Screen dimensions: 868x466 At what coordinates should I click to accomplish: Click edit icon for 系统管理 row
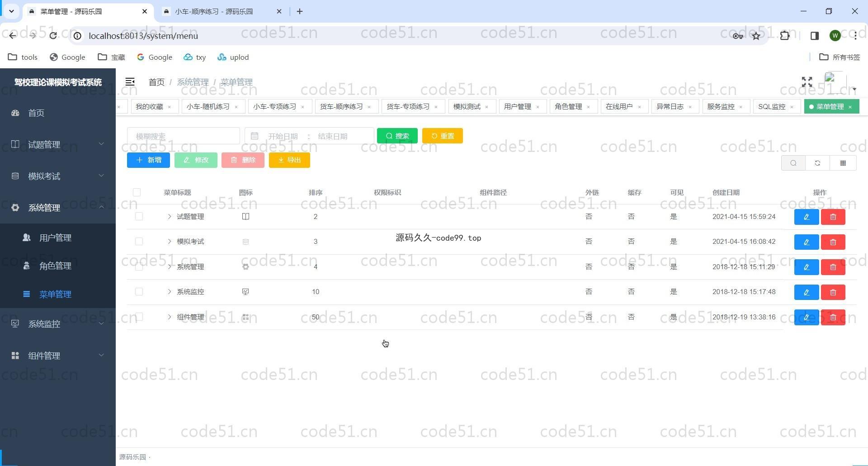[x=807, y=267]
